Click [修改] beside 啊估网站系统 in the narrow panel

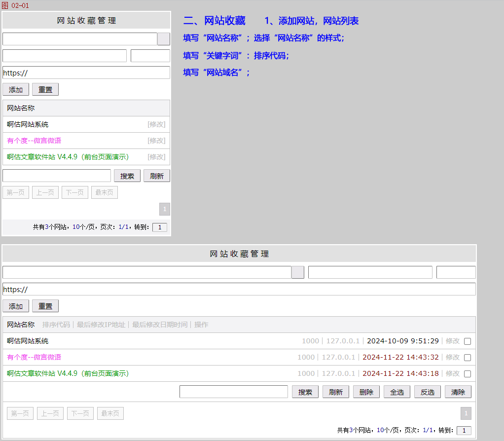tap(156, 124)
